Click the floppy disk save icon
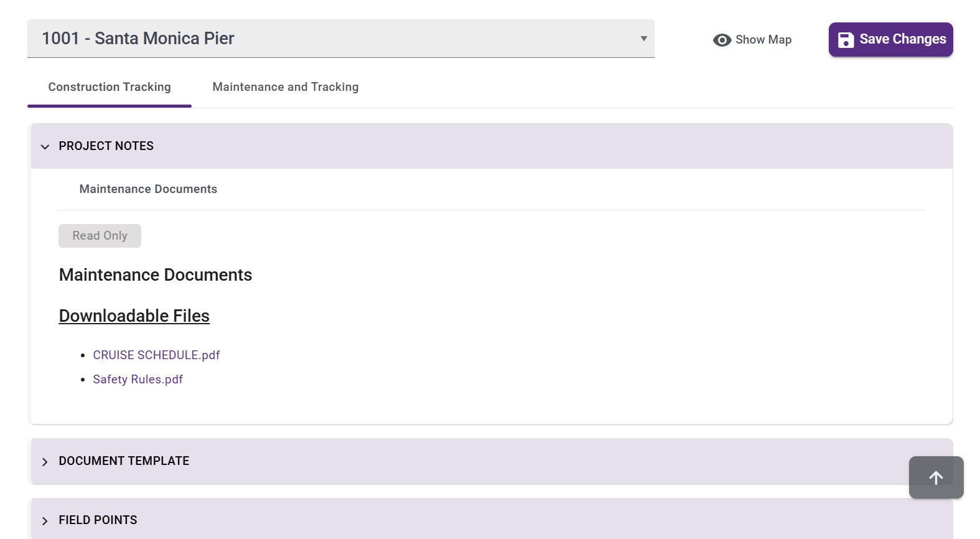This screenshot has width=980, height=539. click(x=846, y=40)
